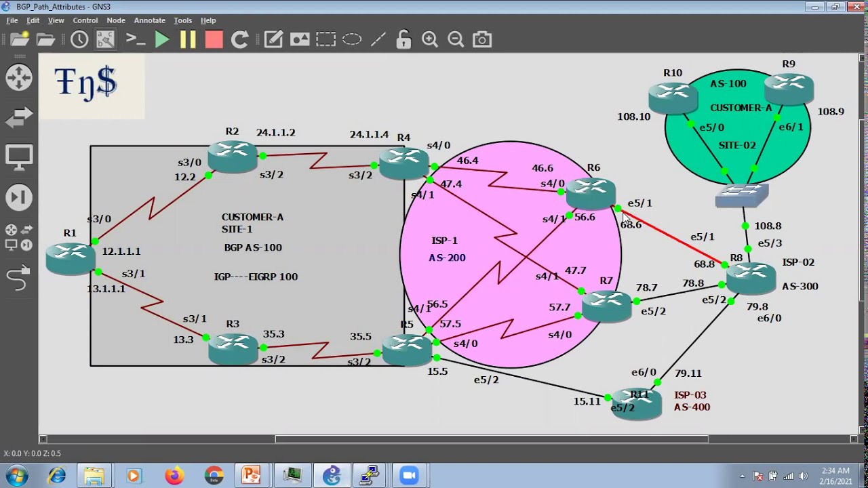Viewport: 868px width, 488px height.
Task: Select the Ethernet switch below Site-02
Action: 742,195
